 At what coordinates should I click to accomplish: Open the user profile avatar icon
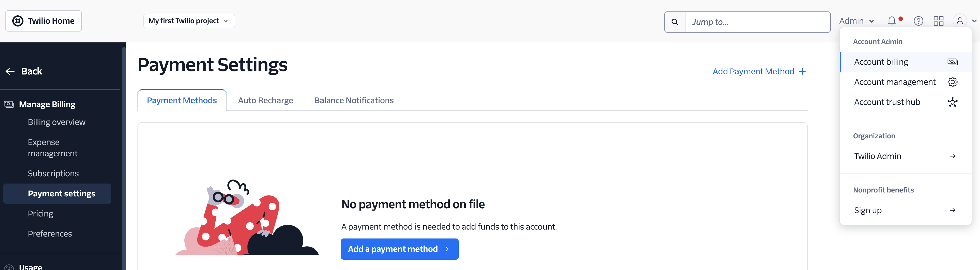959,21
